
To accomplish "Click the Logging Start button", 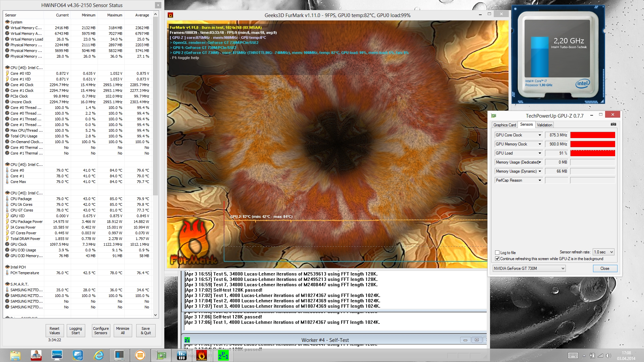I will (75, 330).
